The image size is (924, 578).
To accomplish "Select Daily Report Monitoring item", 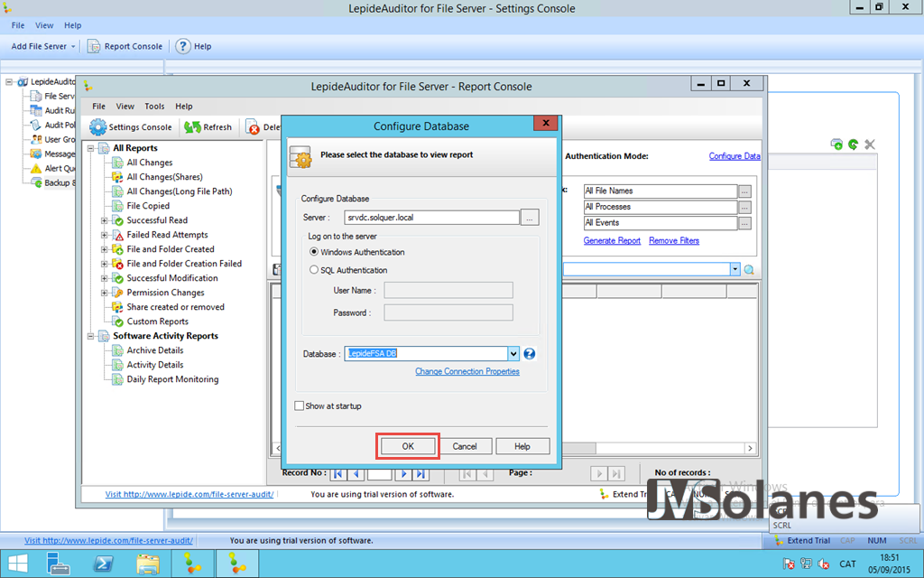I will 172,379.
